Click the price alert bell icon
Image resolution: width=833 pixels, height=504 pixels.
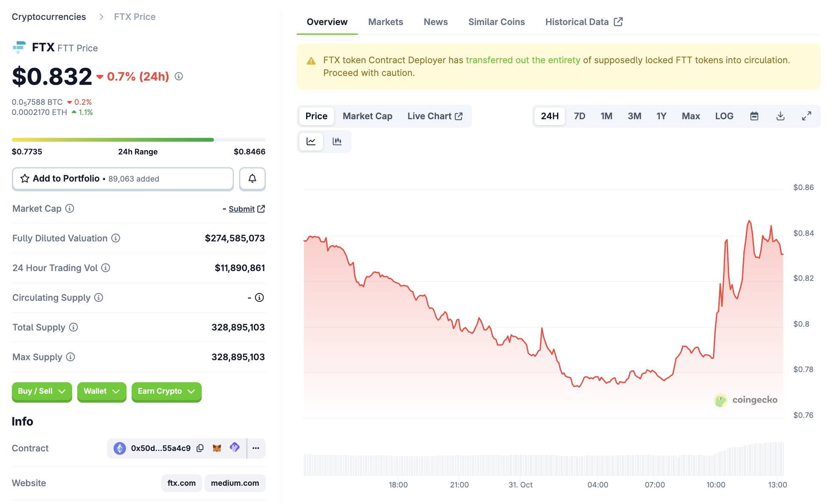[x=252, y=179]
